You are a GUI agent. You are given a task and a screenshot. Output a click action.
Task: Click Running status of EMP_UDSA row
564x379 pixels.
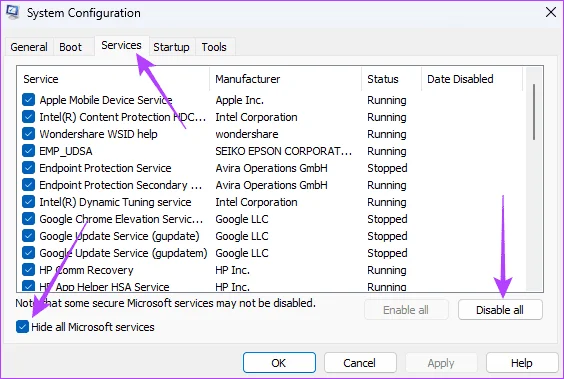387,151
